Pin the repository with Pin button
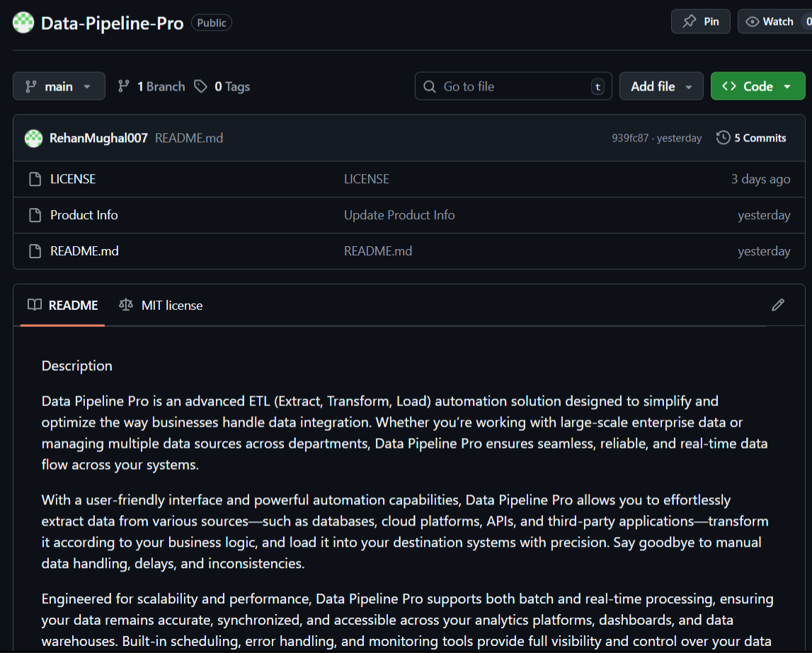 pos(700,21)
